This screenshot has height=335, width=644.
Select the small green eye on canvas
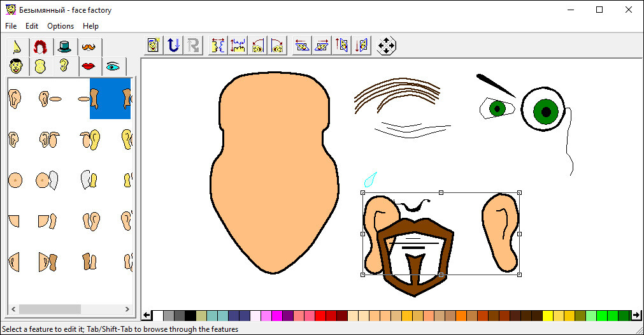497,108
